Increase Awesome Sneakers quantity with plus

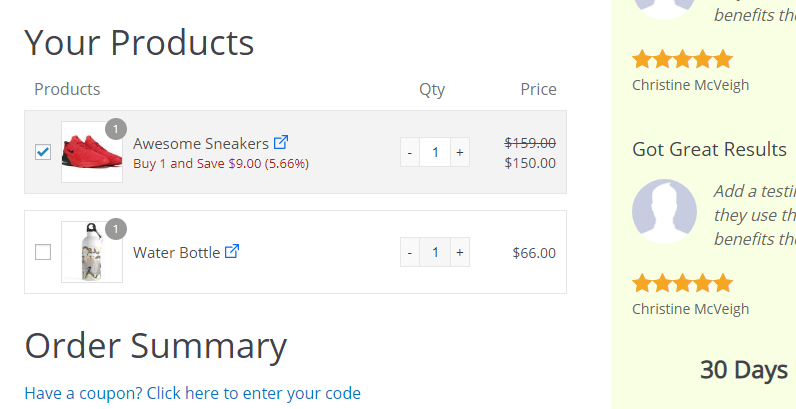459,152
